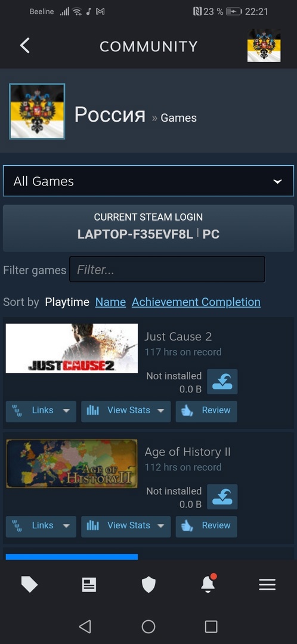Expand the All Games dropdown
Screen dimensions: 297x644
[148, 181]
